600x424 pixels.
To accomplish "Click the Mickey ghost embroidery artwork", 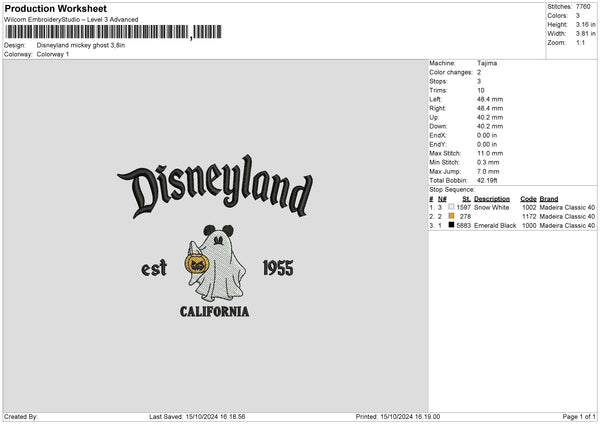I will point(216,263).
